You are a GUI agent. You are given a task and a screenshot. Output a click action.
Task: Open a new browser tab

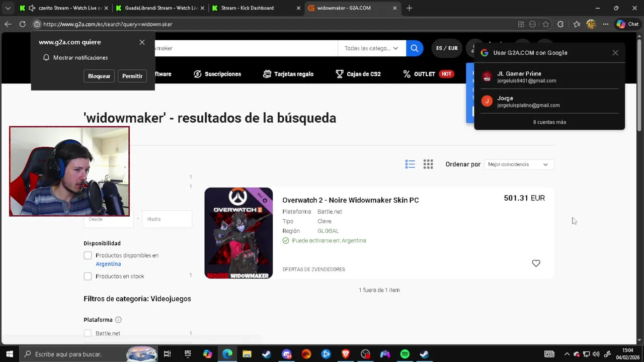tap(409, 8)
